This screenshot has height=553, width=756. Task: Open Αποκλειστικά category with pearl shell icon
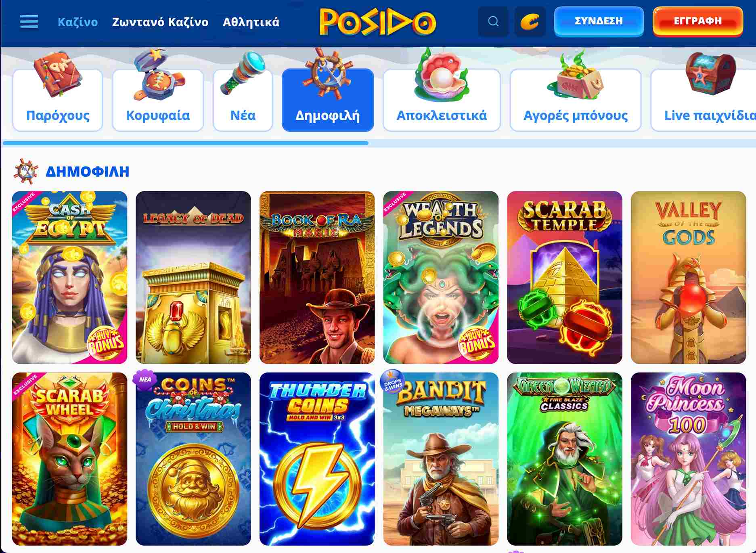point(442,100)
